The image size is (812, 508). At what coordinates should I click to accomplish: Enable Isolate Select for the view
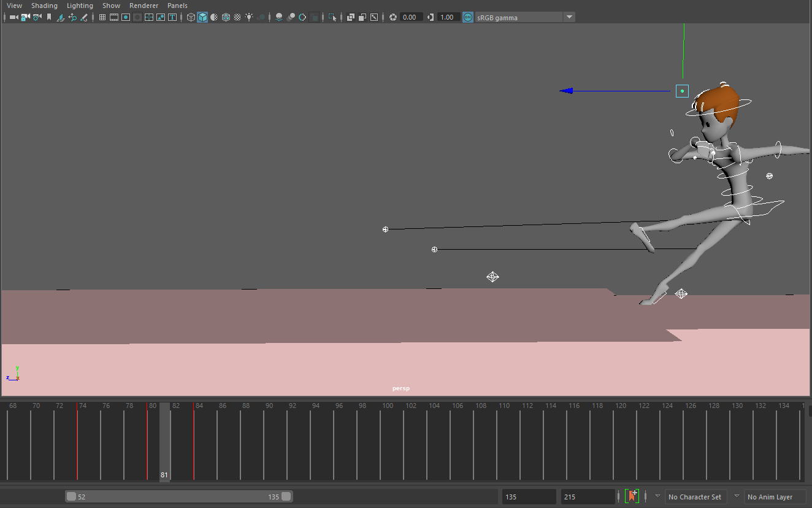click(333, 17)
